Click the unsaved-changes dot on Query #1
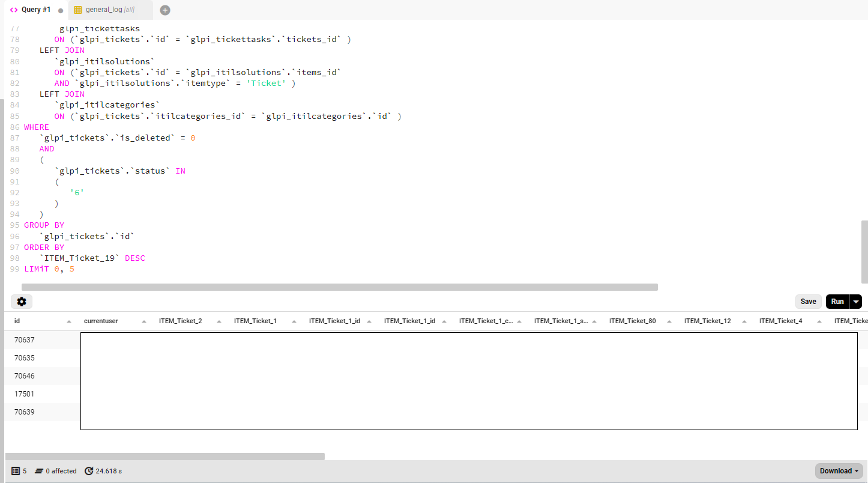 tap(60, 10)
